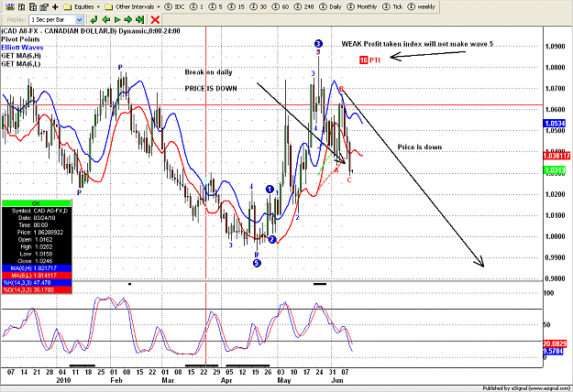The image size is (573, 392).
Task: Click the red '16 PTI' indicator label
Action: click(369, 60)
